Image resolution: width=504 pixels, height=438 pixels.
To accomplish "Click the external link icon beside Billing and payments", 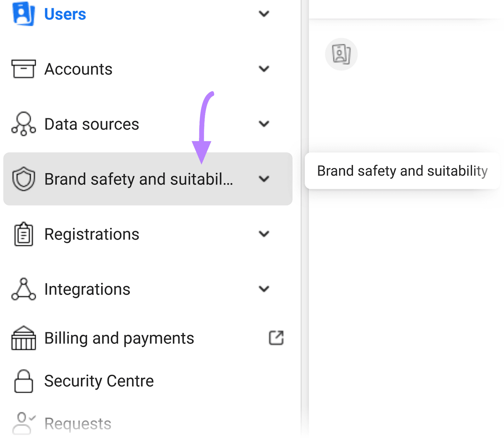I will pyautogui.click(x=276, y=338).
